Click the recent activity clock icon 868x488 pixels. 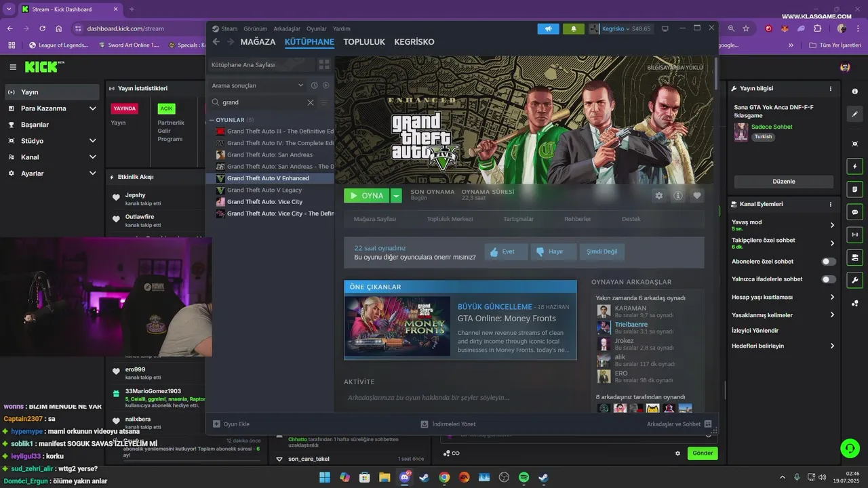pos(314,85)
